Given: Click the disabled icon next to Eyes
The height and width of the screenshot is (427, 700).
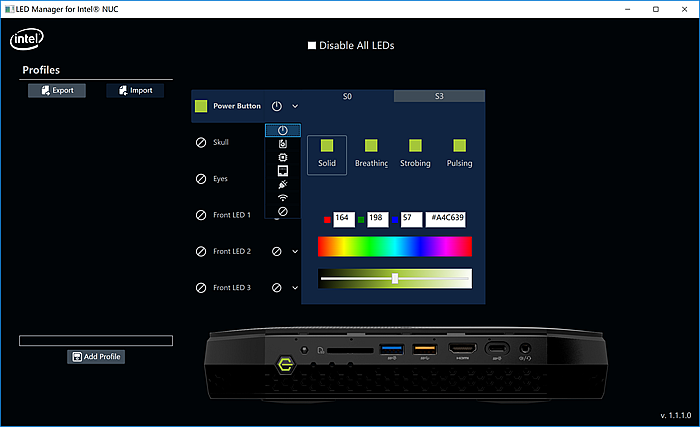Looking at the screenshot, I should click(x=201, y=179).
